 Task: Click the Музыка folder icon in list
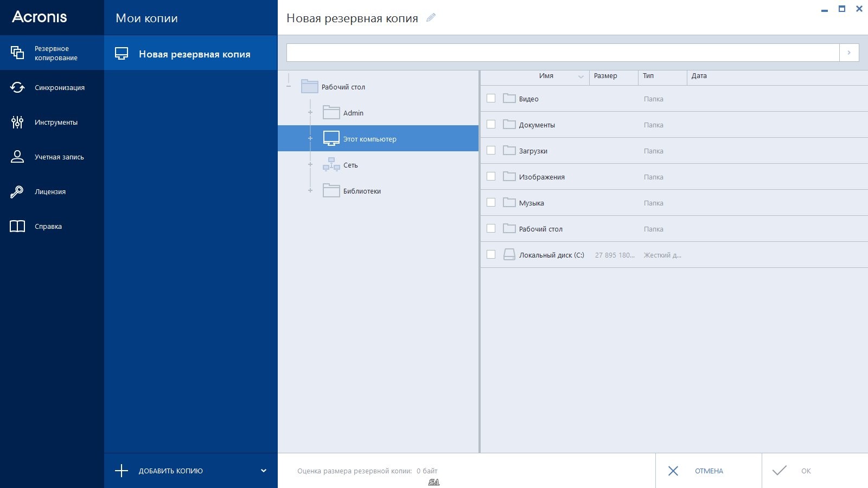(509, 202)
